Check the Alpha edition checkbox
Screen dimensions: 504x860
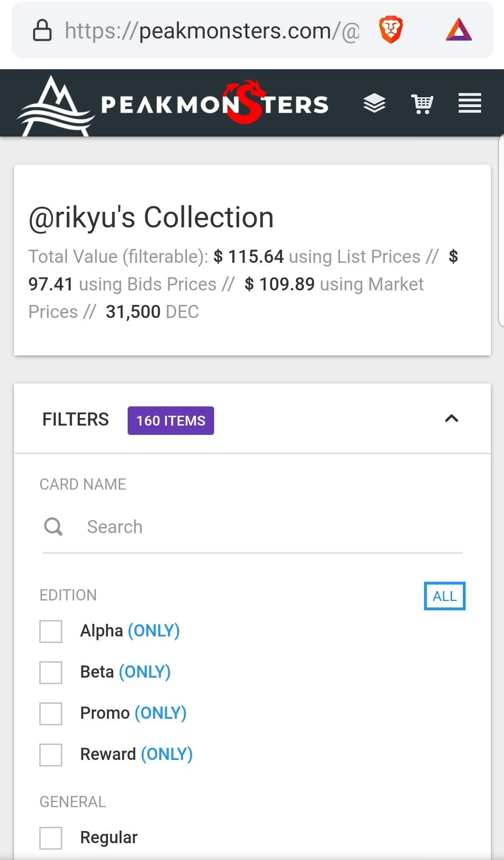51,631
